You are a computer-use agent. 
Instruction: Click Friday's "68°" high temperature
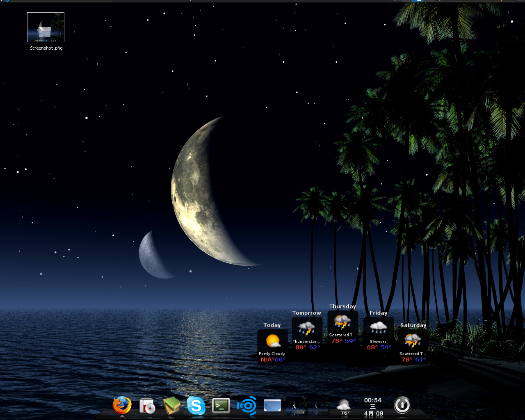tap(372, 347)
